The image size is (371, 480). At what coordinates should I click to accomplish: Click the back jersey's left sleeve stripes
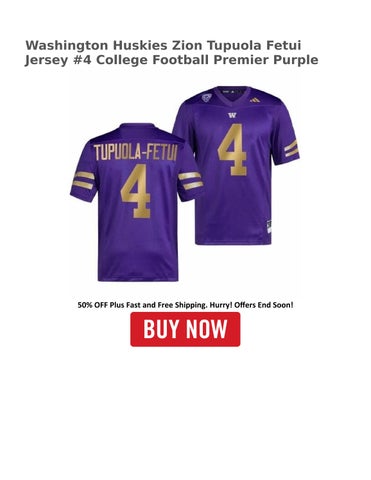point(83,180)
